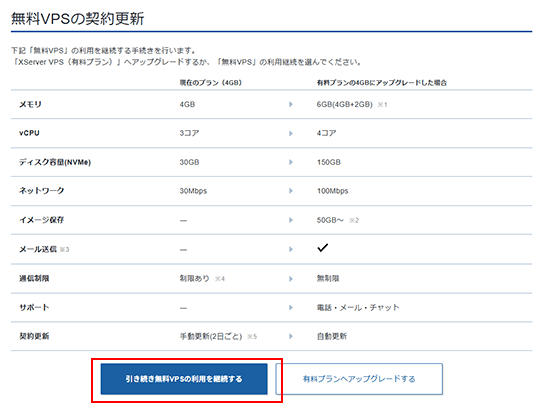Click the paid plan 4GB upgrade column header
This screenshot has width=550, height=417.
pyautogui.click(x=382, y=83)
